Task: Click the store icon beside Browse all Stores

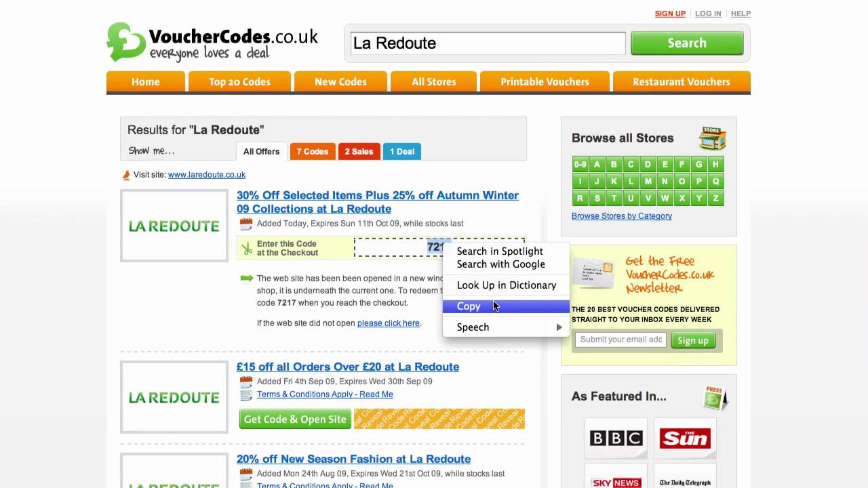Action: [x=713, y=138]
